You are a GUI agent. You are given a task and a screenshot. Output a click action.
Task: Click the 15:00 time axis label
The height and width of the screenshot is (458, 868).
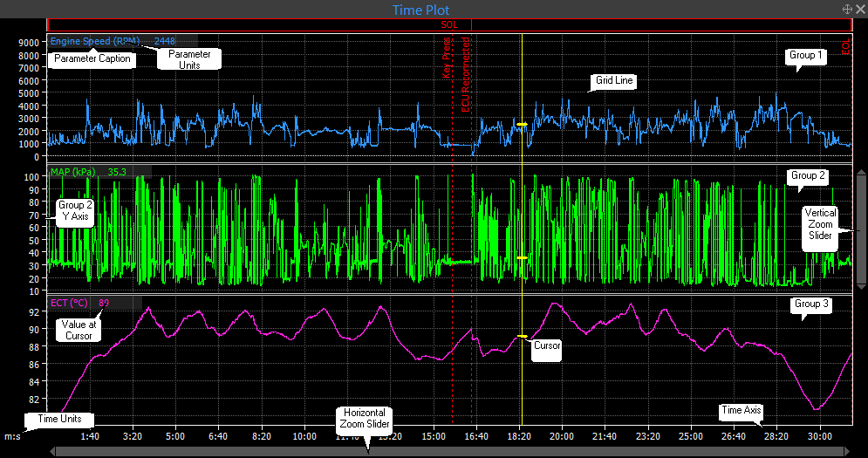pyautogui.click(x=434, y=436)
